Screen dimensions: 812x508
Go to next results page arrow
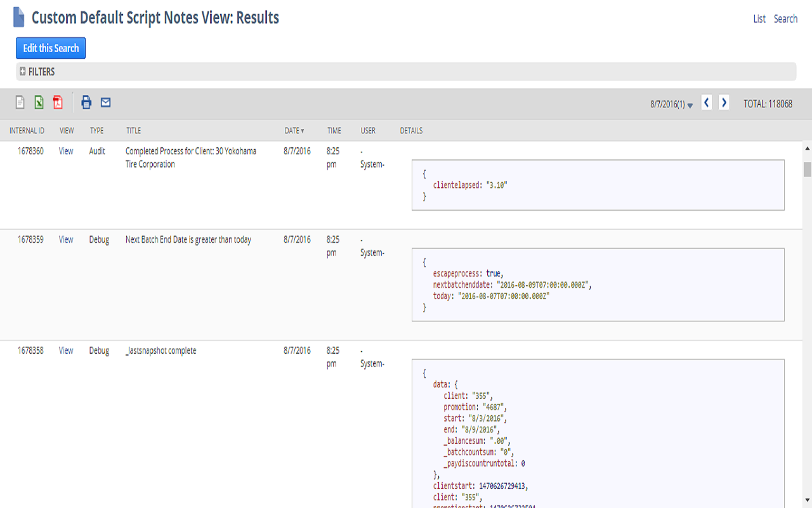coord(724,102)
